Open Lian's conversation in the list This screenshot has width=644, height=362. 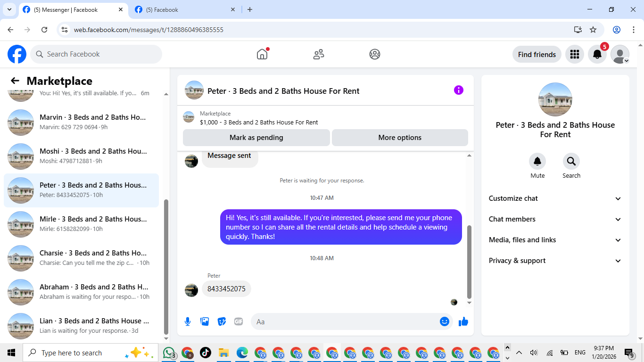click(82, 326)
